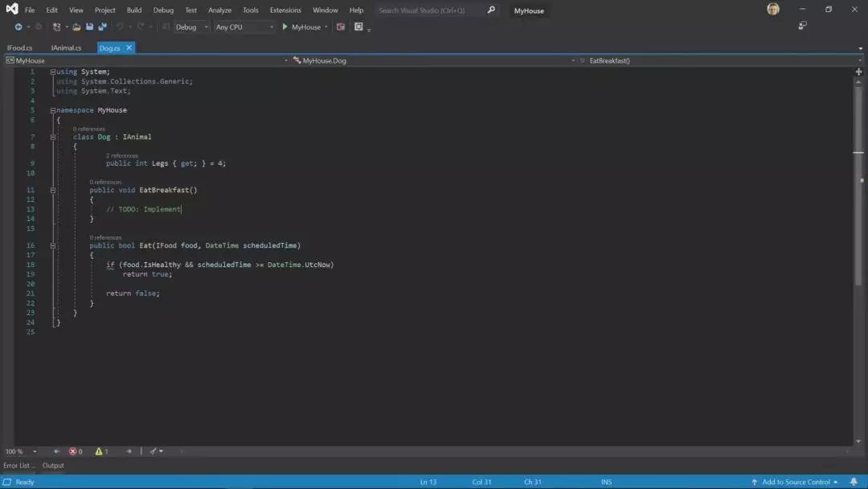Open the warnings list via the warning triangle icon
The width and height of the screenshot is (868, 489).
(100, 451)
